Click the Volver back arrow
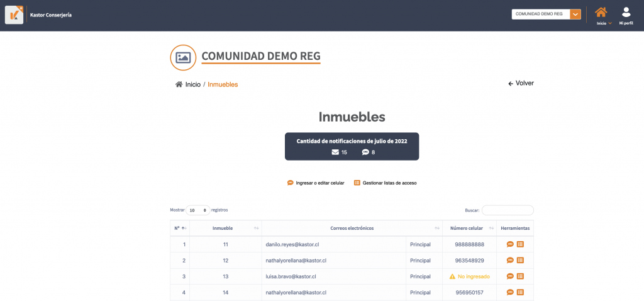Image resolution: width=644 pixels, height=301 pixels. click(x=511, y=84)
